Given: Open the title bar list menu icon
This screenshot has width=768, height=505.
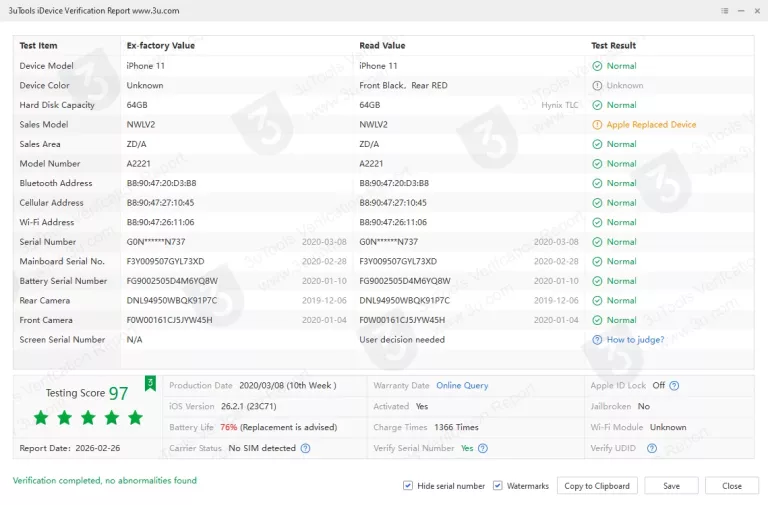Looking at the screenshot, I should (x=725, y=10).
